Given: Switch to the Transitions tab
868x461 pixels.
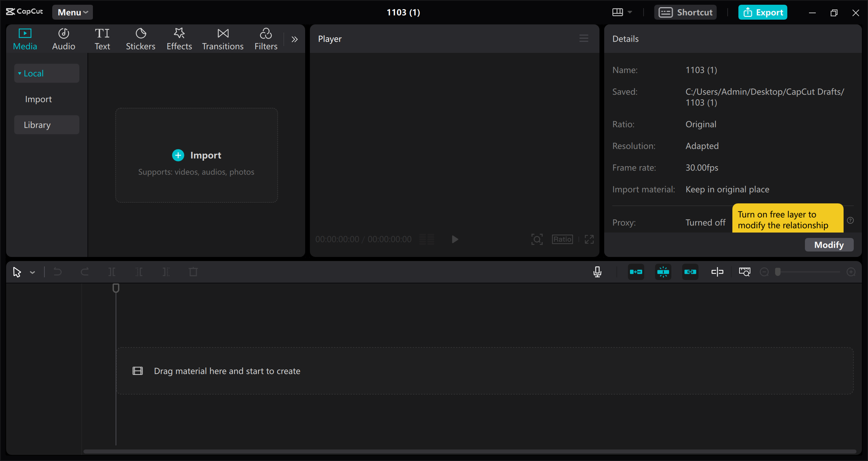Looking at the screenshot, I should tap(223, 39).
